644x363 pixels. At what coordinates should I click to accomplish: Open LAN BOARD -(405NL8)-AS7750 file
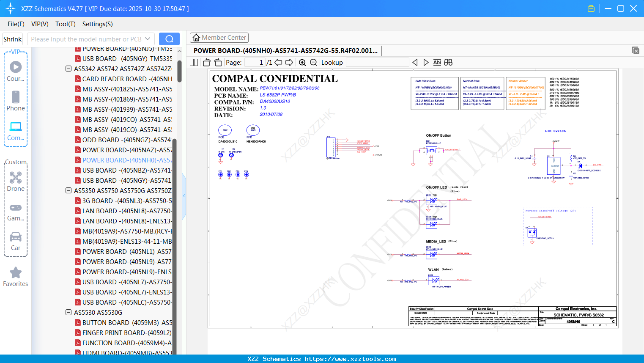pos(127,211)
